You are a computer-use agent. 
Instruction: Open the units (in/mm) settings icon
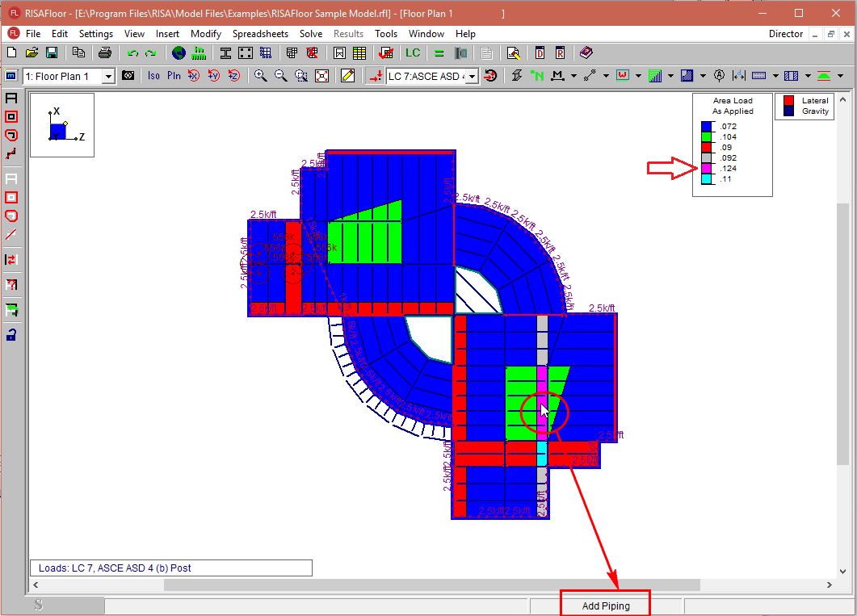tap(198, 53)
